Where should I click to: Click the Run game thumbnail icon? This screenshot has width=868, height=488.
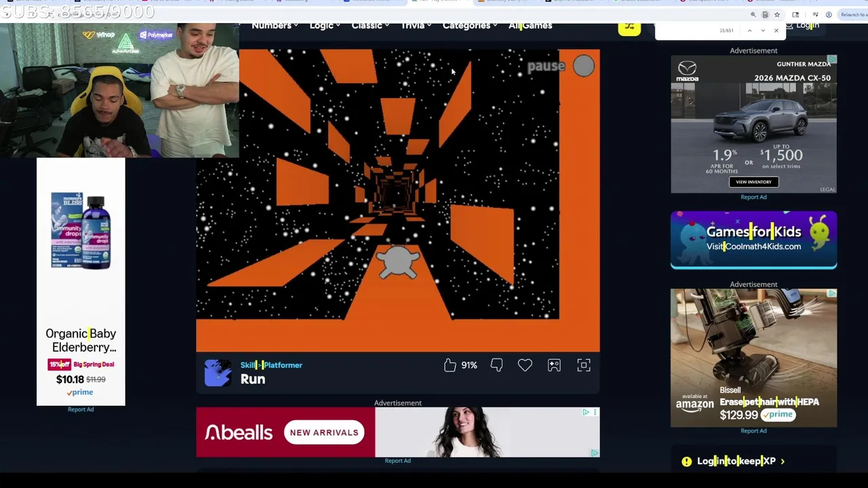pos(218,373)
